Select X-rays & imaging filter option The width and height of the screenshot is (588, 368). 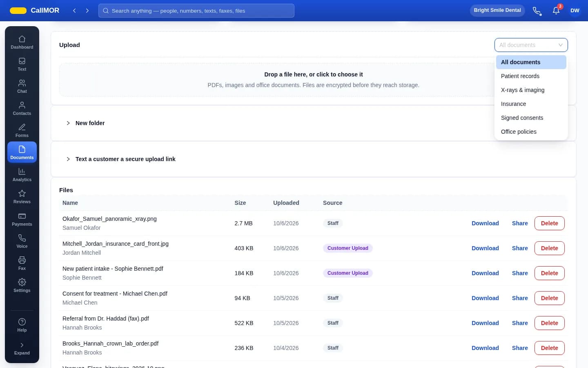click(x=531, y=90)
